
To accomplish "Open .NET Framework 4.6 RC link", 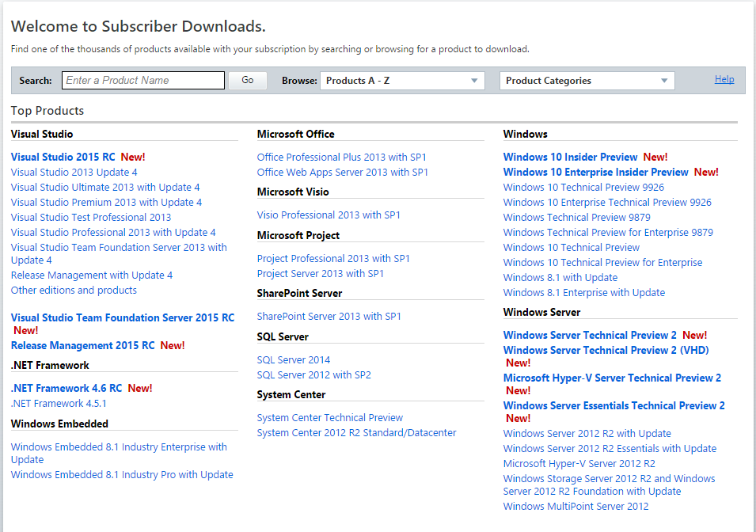I will pyautogui.click(x=66, y=388).
